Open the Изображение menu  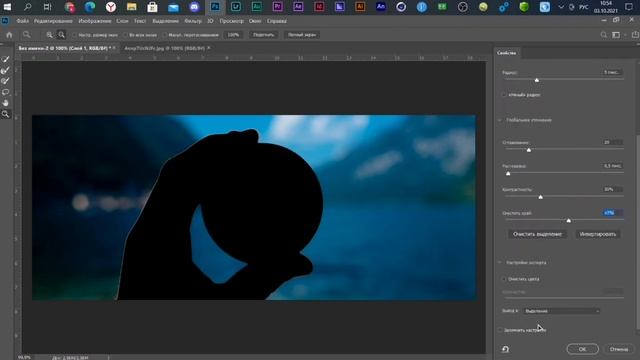click(x=95, y=21)
